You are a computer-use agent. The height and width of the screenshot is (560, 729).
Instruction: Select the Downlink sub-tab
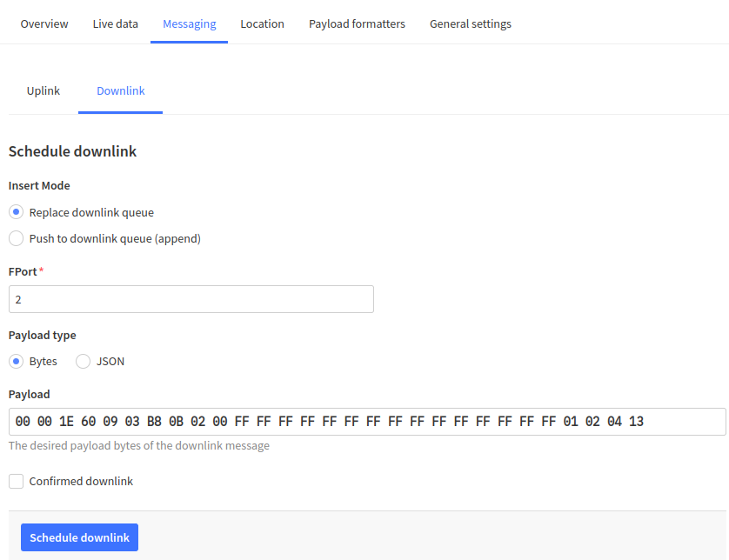click(x=121, y=90)
